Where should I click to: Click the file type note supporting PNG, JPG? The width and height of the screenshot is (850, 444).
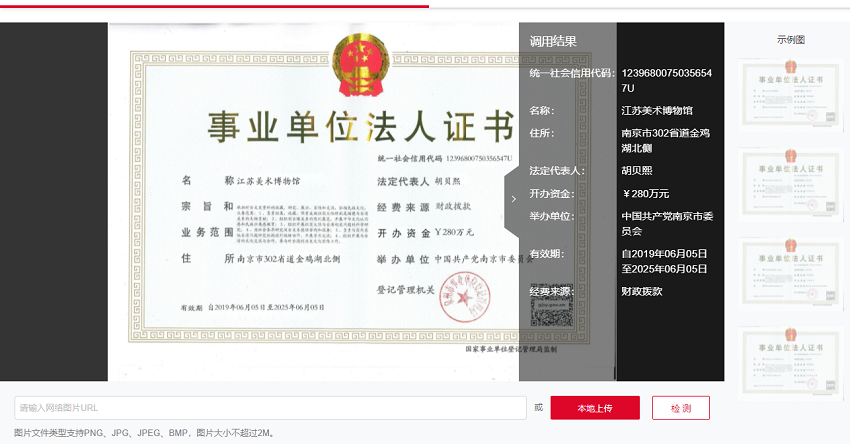pyautogui.click(x=146, y=433)
